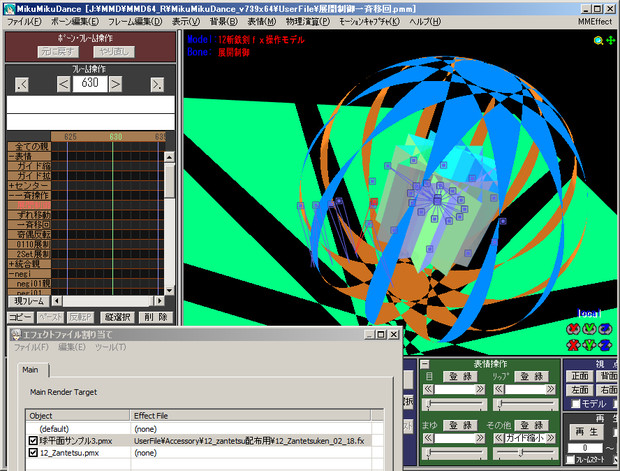Viewport: 620px width, 471px height.
Task: Click 登録 register button for 目
Action: [x=460, y=376]
